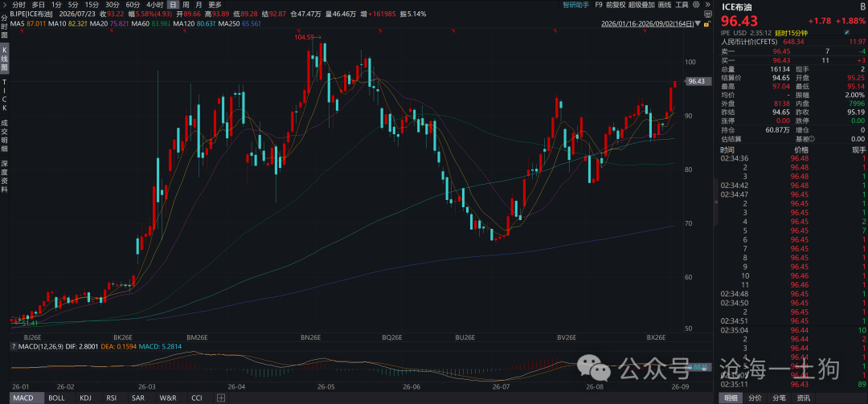Image resolution: width=868 pixels, height=404 pixels.
Task: Switch to 分时 timeframe
Action: point(18,5)
